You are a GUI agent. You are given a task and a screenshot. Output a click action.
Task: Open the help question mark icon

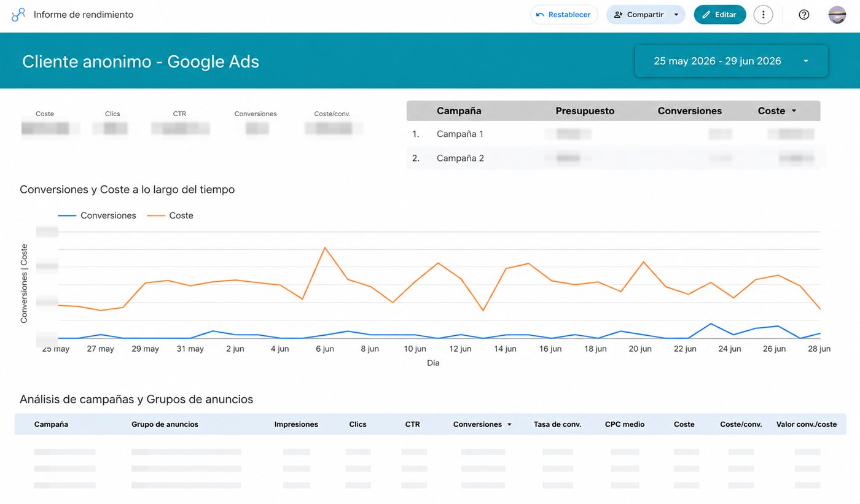click(x=804, y=15)
